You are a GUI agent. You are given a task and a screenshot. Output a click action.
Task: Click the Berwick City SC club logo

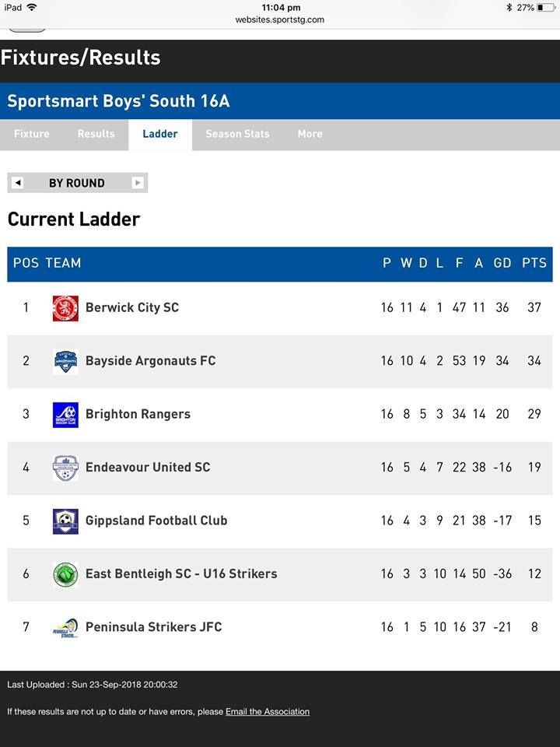(x=65, y=308)
